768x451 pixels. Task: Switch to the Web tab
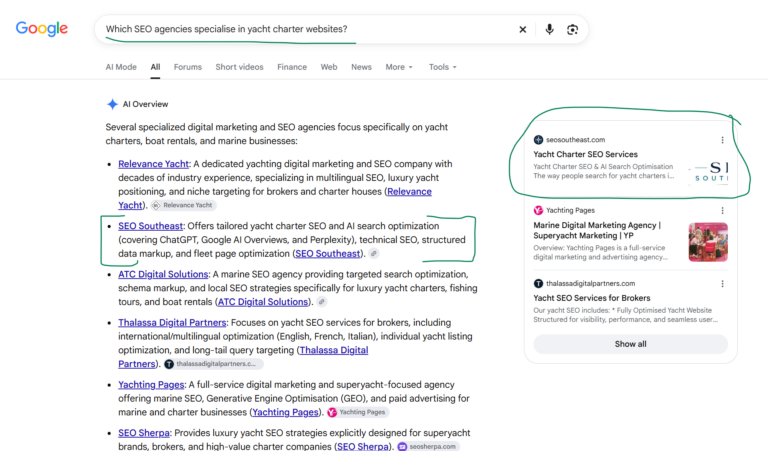(x=329, y=67)
